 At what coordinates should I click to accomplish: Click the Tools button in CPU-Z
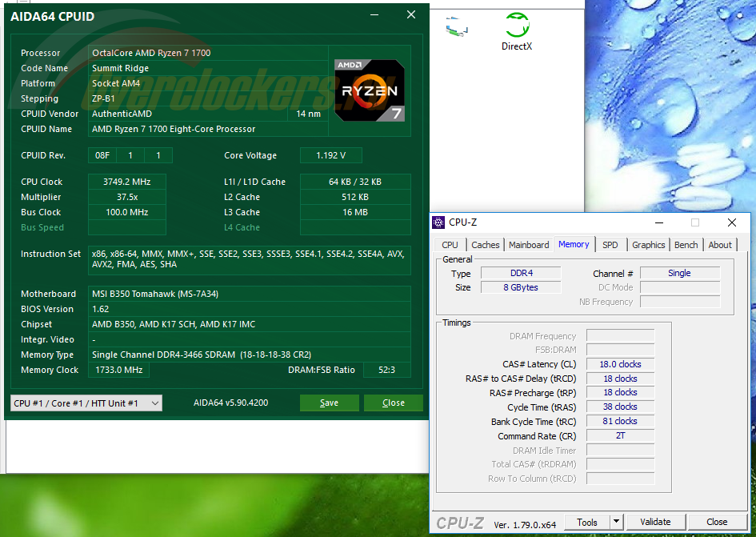[x=586, y=522]
